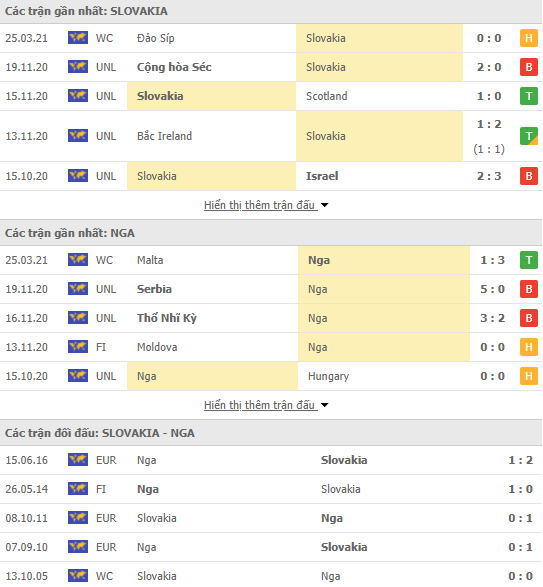Click the 5:0 score of Serbia vs Nga
Viewport: 543px width, 587px height.
(492, 289)
